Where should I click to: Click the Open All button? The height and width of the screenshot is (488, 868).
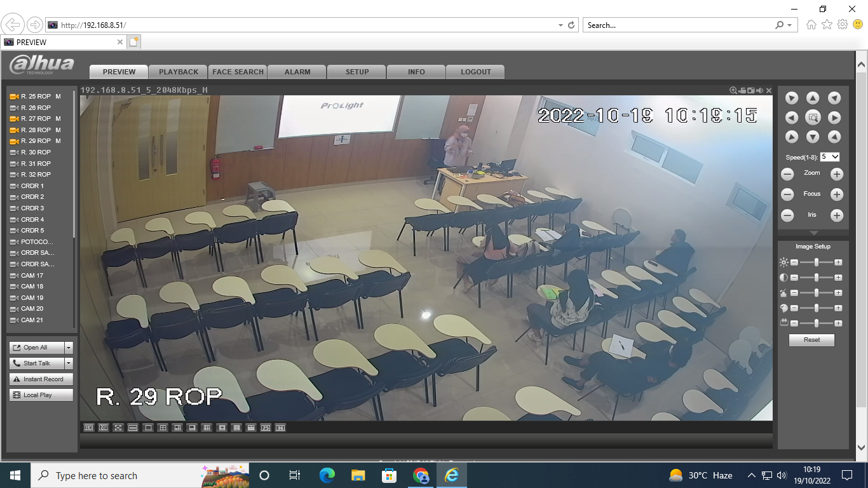[x=37, y=348]
